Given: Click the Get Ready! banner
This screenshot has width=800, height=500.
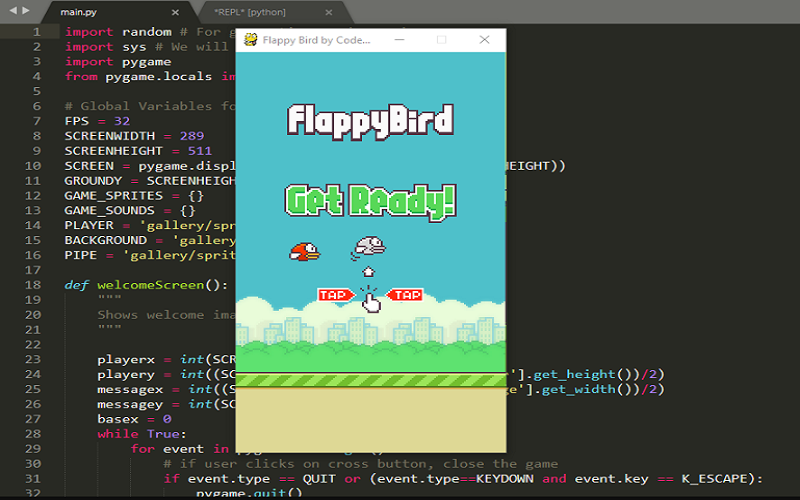Looking at the screenshot, I should 370,201.
